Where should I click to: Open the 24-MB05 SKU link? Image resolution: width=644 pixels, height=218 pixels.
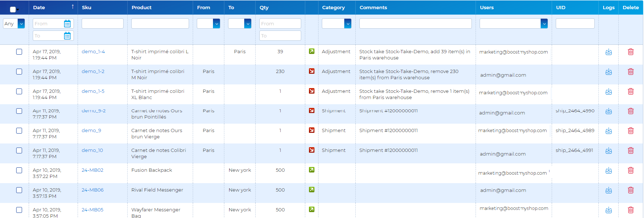tap(93, 210)
